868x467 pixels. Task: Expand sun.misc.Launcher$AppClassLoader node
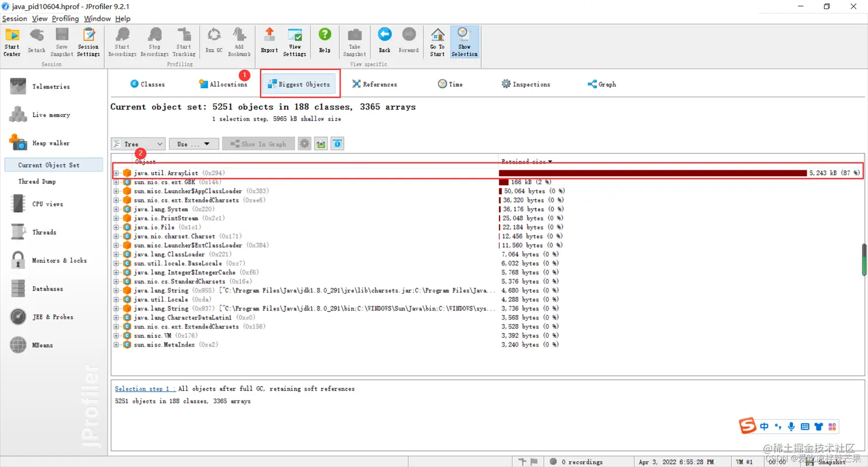point(117,191)
